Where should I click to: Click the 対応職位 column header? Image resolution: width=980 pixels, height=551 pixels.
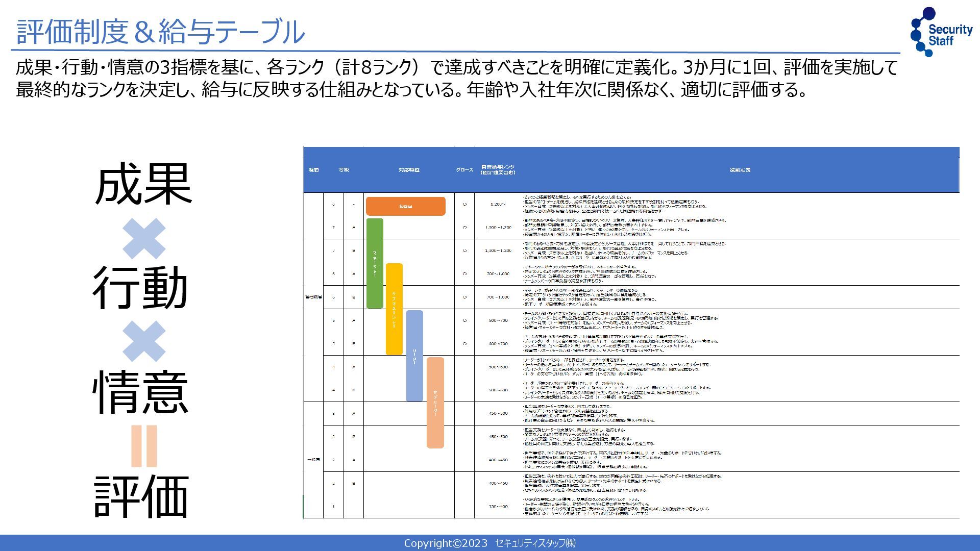[x=409, y=170]
